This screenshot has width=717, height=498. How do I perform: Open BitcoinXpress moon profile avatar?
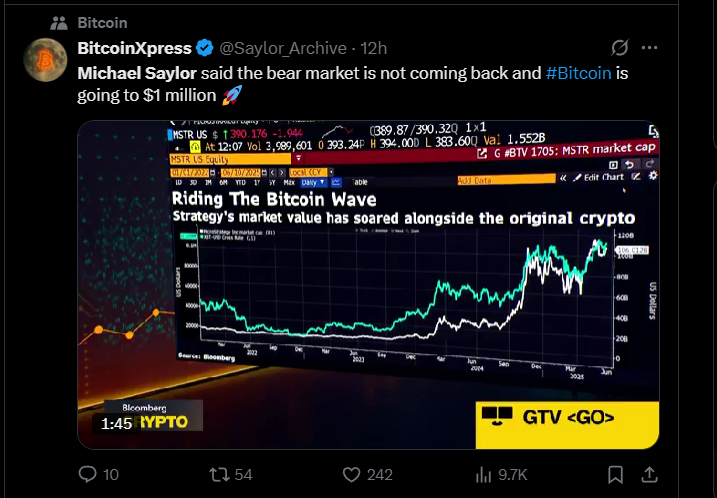(45, 60)
